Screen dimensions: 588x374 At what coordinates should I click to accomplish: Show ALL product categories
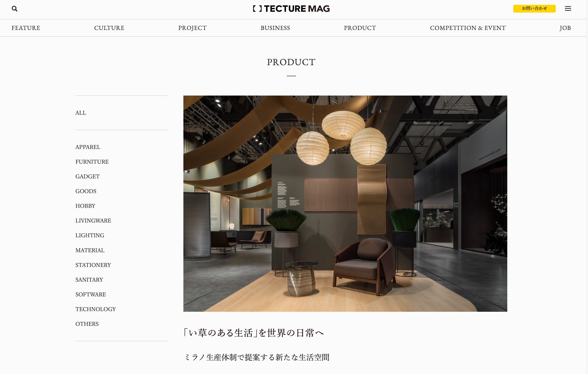click(x=80, y=113)
